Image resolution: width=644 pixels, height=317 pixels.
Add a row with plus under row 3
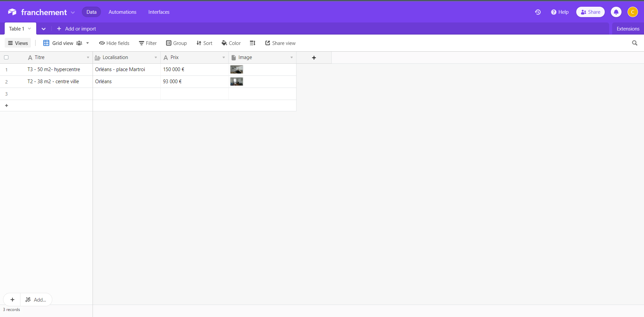6,105
